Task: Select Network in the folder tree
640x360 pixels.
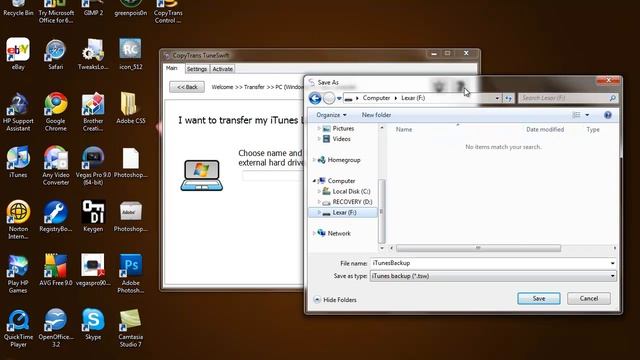Action: coord(339,233)
